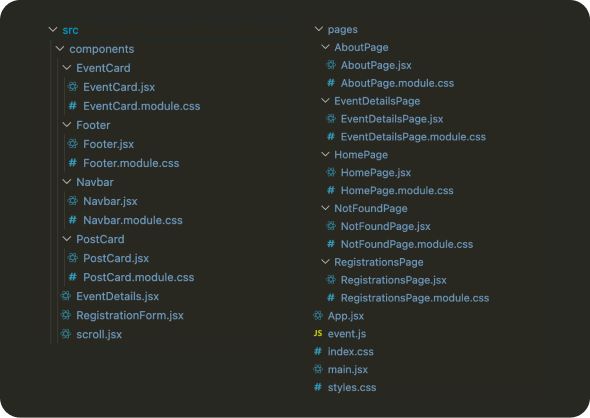Click the hash icon beside Footer.module.css
The width and height of the screenshot is (590, 418).
[x=73, y=163]
